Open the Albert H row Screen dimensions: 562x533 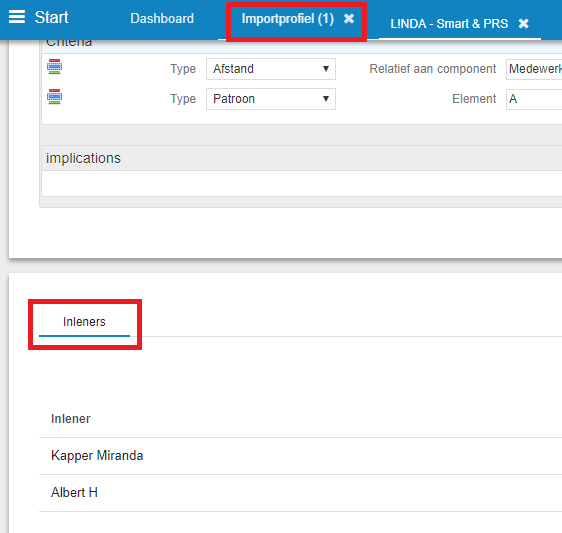[300, 493]
